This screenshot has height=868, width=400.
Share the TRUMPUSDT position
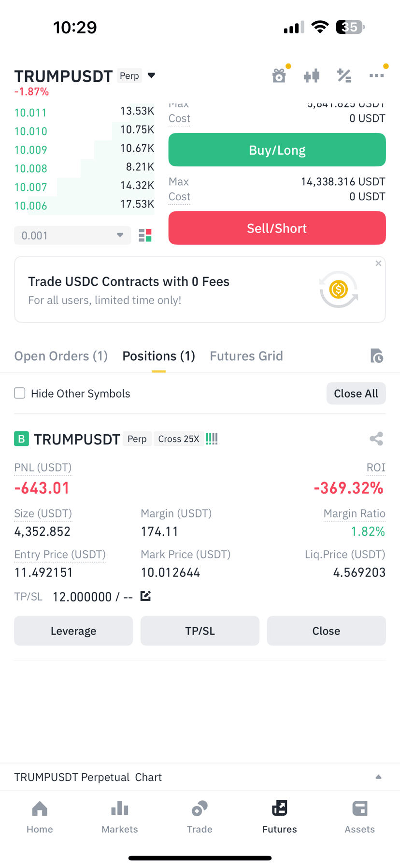[x=376, y=439]
